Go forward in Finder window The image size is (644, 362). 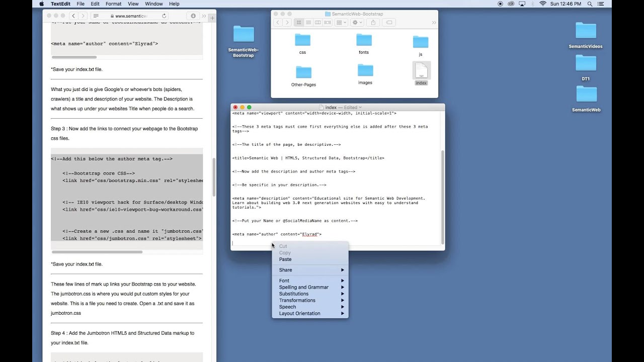pos(287,22)
